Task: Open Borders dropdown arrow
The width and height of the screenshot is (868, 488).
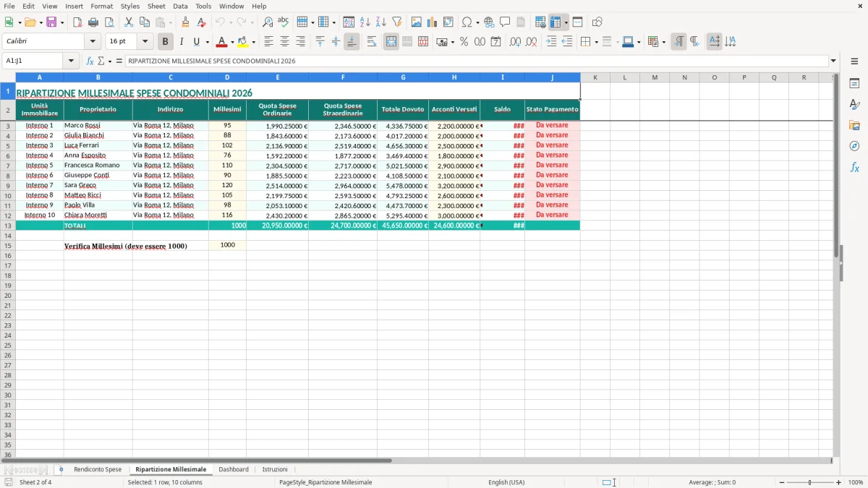Action: coord(597,42)
